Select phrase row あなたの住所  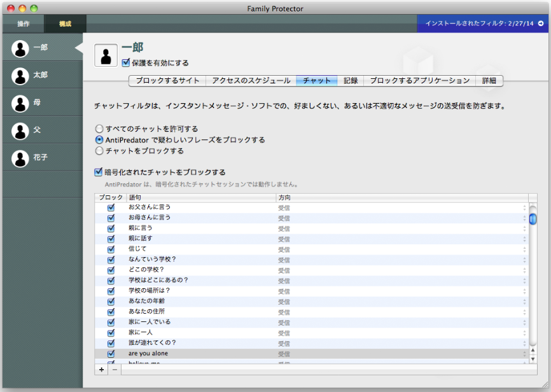[311, 312]
